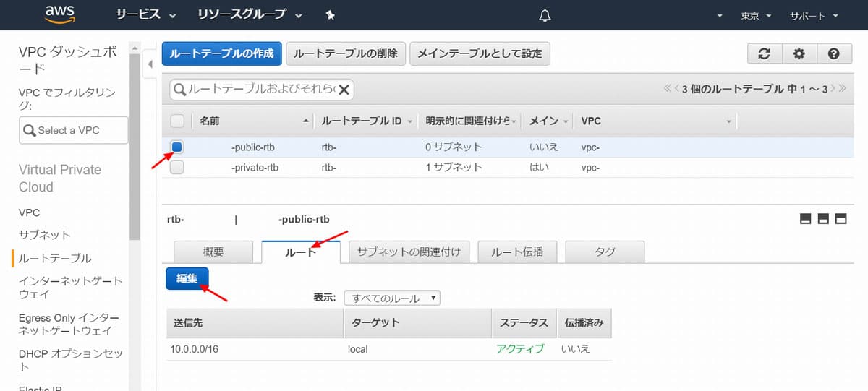Collapse the left sidebar with arrow handle
The height and width of the screenshot is (391, 868).
tap(150, 64)
